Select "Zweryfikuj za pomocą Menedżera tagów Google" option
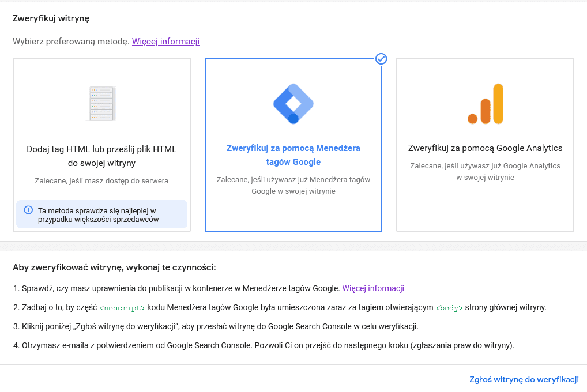This screenshot has width=587, height=392. (293, 145)
